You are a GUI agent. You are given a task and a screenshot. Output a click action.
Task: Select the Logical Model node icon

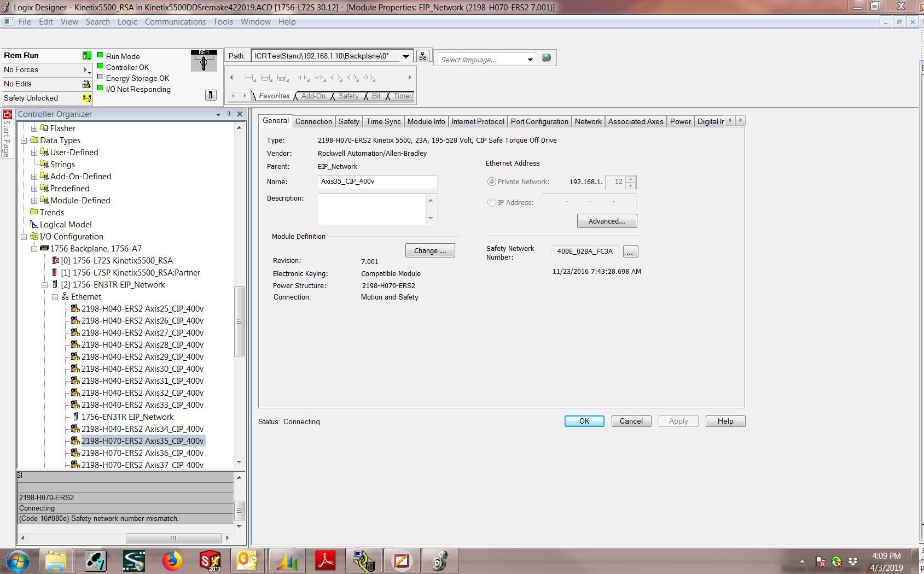point(34,225)
